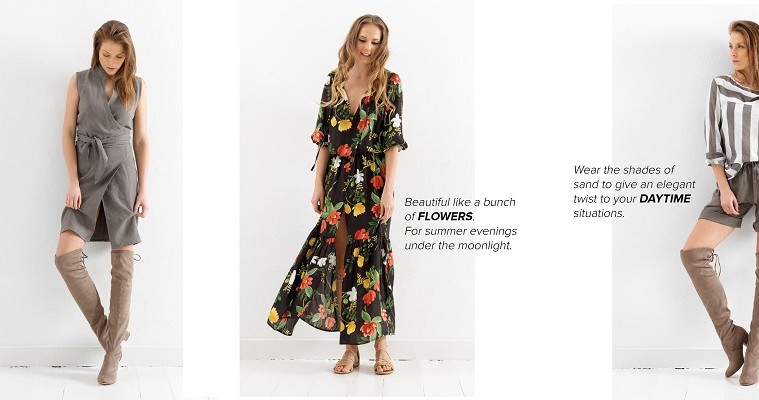Viewport: 759px width, 400px height.
Task: Click 'sand to give an elegant' line
Action: point(634,185)
